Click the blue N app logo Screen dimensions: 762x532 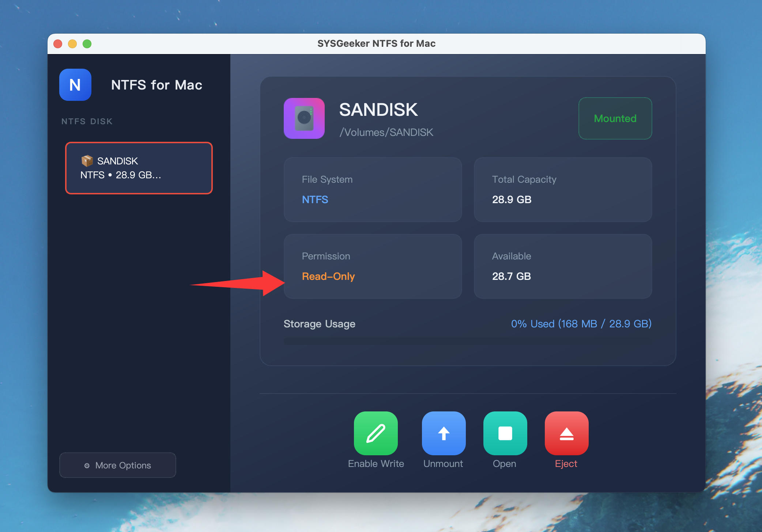75,85
